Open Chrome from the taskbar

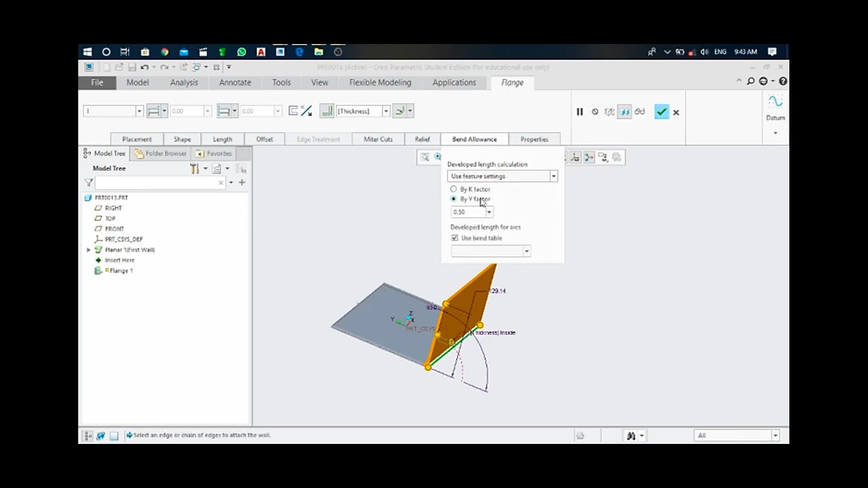[164, 52]
